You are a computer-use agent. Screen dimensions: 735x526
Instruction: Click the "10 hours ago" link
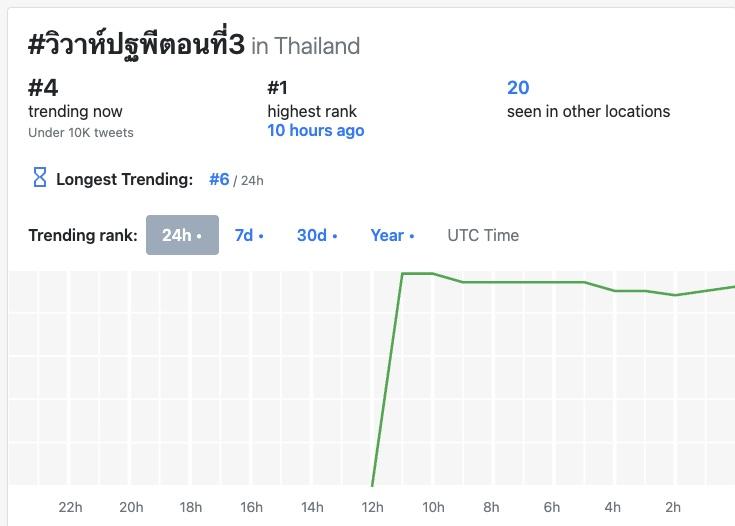316,131
